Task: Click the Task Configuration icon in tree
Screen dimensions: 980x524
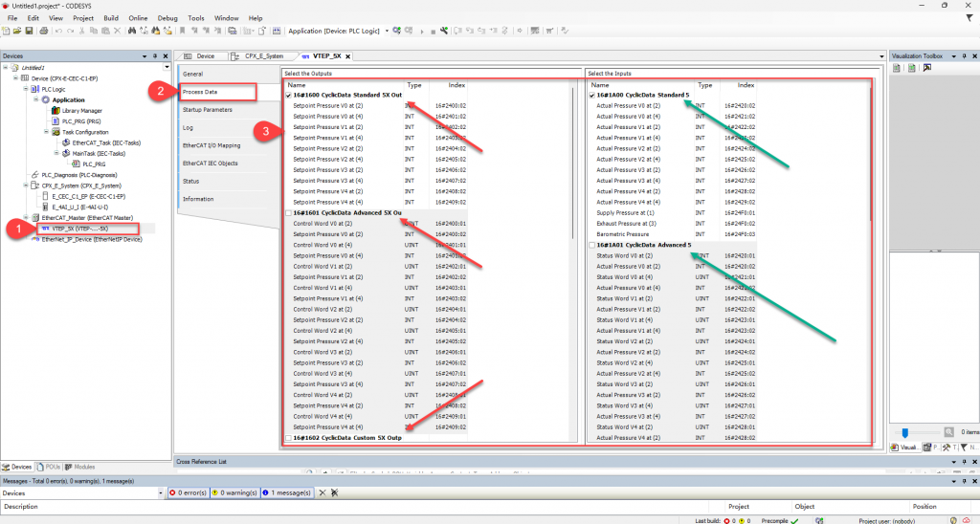Action: pos(56,132)
